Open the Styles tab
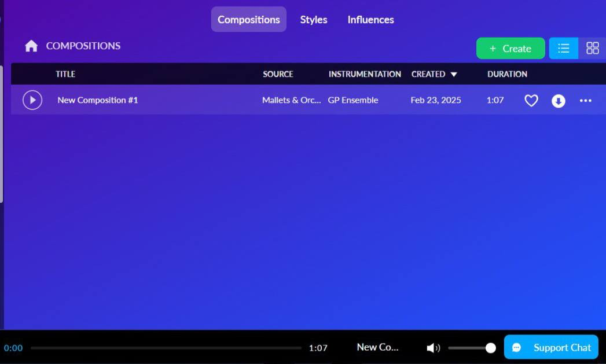This screenshot has width=606, height=364. pos(314,20)
